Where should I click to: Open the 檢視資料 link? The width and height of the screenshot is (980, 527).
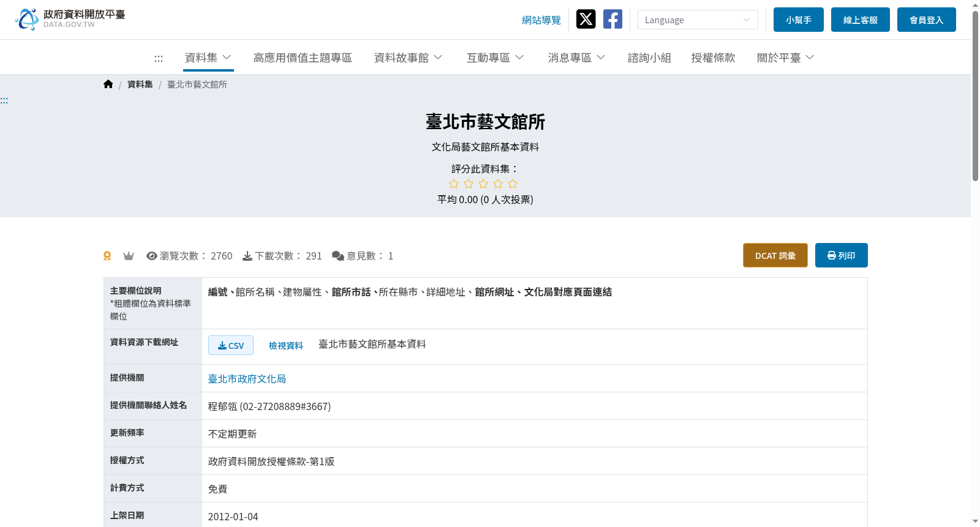[x=286, y=346]
